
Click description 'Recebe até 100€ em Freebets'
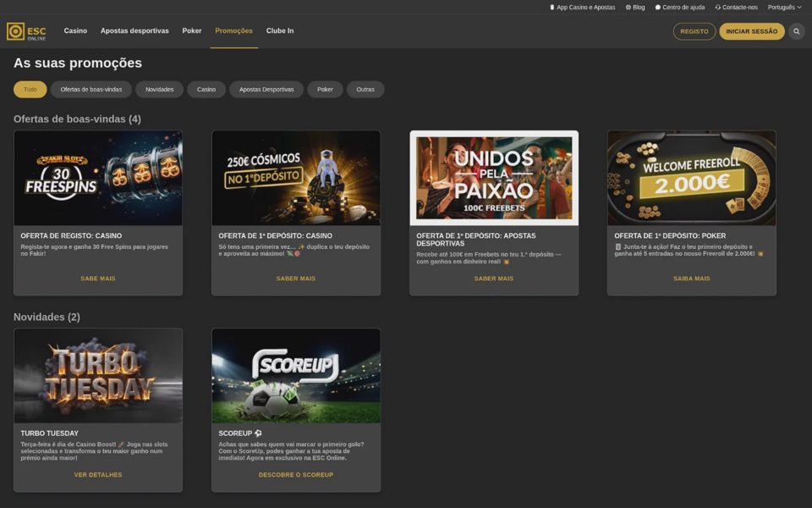[489, 258]
